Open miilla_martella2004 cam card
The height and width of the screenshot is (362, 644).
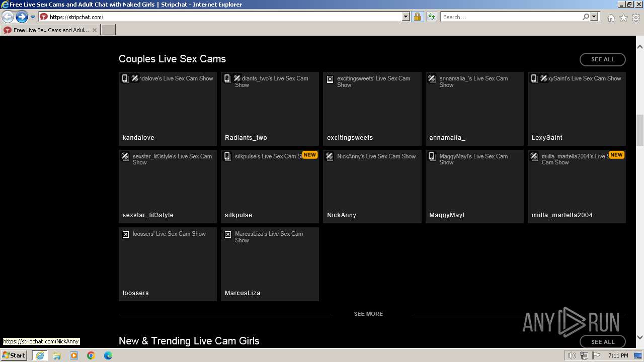pos(577,187)
